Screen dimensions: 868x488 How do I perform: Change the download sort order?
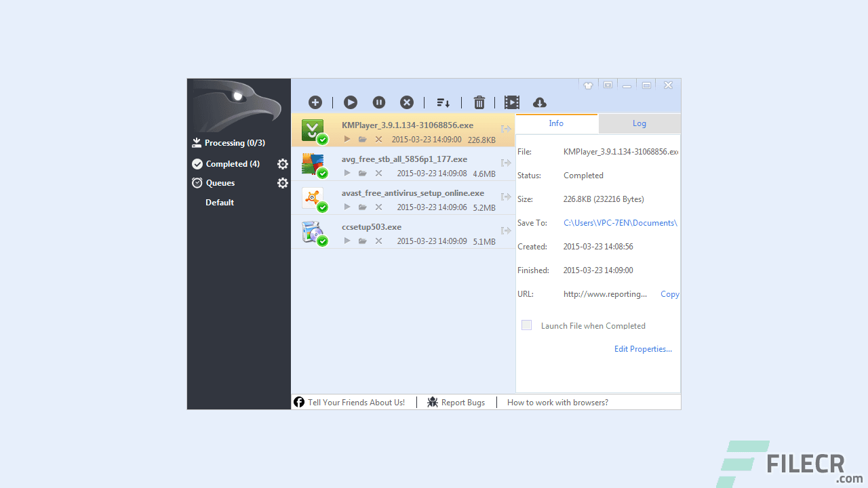point(443,102)
